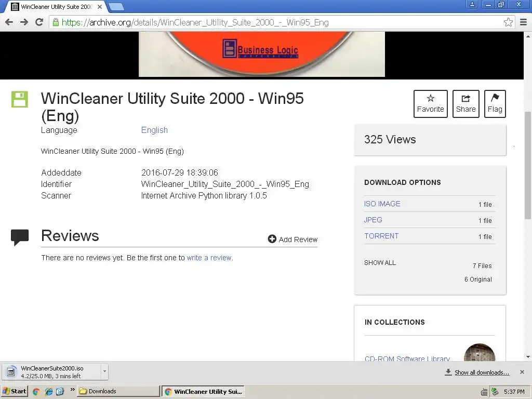Follow the 'write a review' link
This screenshot has width=532, height=399.
click(209, 258)
